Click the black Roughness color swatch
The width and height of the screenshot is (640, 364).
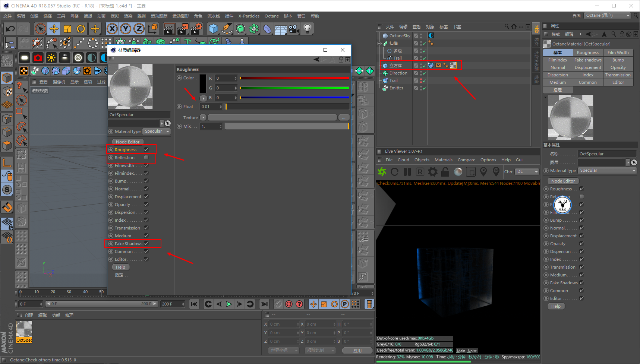click(203, 84)
